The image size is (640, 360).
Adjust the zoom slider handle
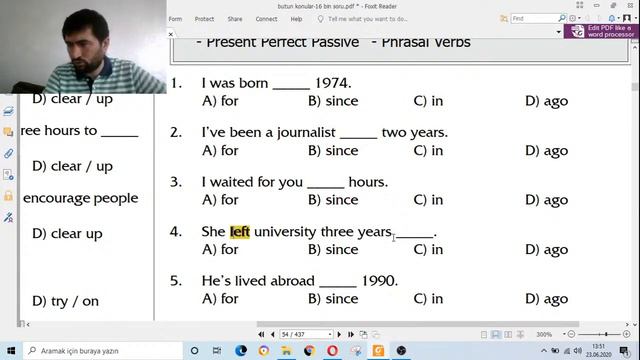607,334
